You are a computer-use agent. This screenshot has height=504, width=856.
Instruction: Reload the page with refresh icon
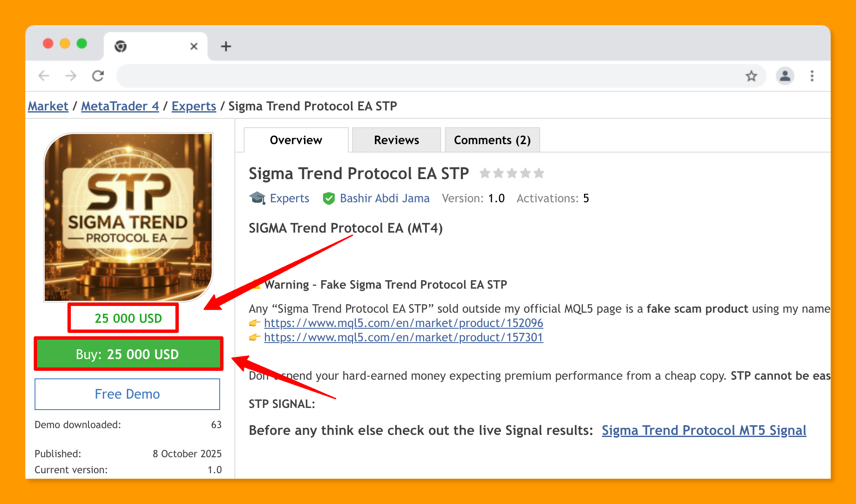tap(98, 76)
